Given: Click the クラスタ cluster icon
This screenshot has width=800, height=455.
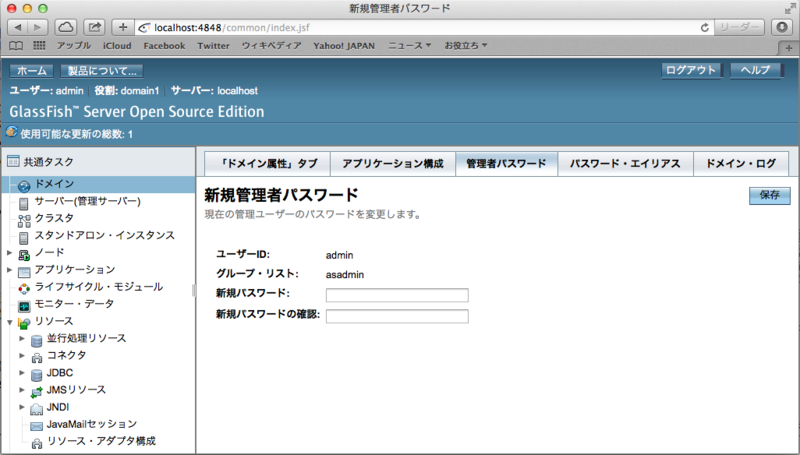Looking at the screenshot, I should tap(24, 220).
